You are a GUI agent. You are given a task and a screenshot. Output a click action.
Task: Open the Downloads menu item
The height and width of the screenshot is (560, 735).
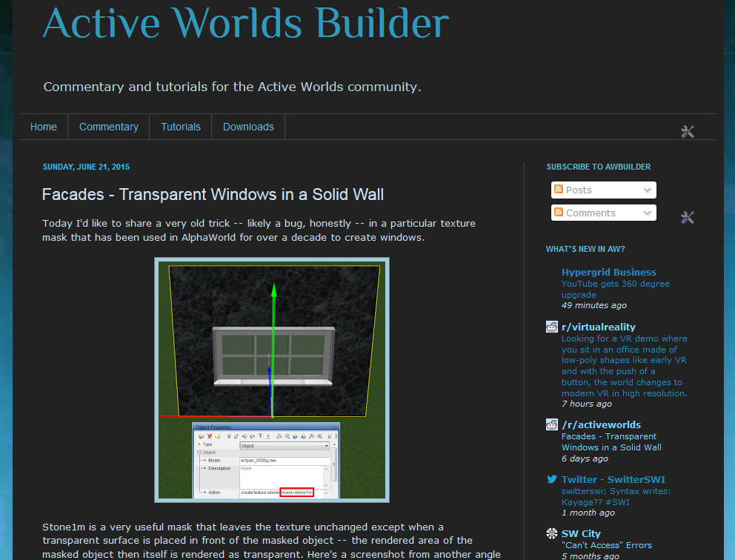tap(247, 127)
